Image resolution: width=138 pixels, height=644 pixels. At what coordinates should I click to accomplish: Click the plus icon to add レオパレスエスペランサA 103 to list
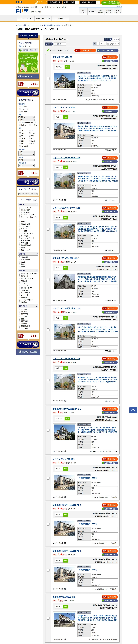pyautogui.click(x=103, y=312)
